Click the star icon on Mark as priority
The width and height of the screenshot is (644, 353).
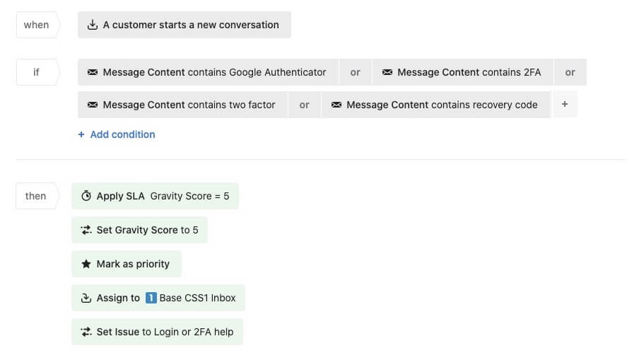pyautogui.click(x=86, y=264)
